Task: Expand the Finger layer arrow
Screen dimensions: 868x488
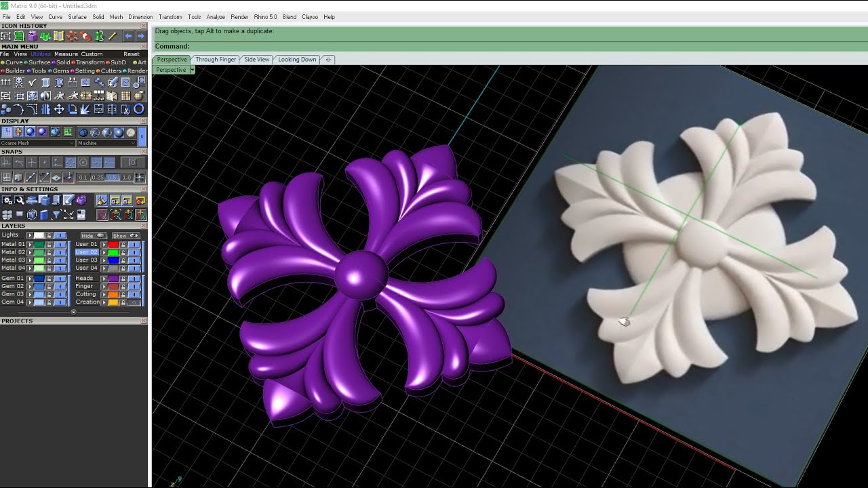Action: tap(104, 287)
